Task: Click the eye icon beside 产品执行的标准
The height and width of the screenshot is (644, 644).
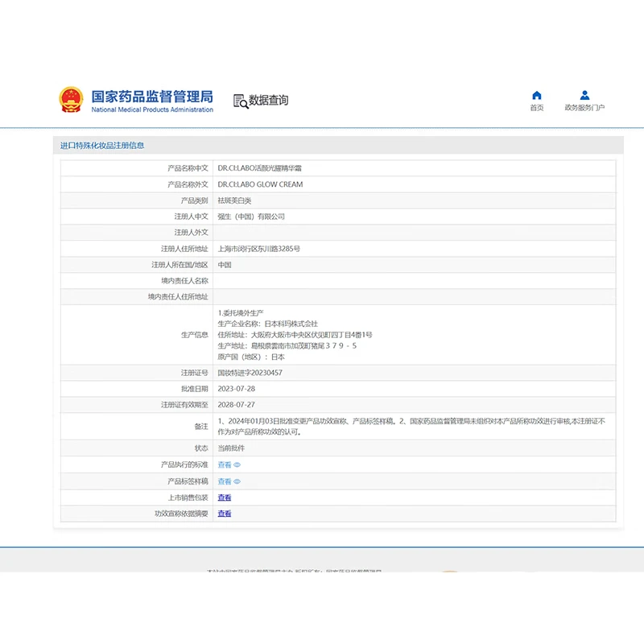Action: pyautogui.click(x=237, y=465)
